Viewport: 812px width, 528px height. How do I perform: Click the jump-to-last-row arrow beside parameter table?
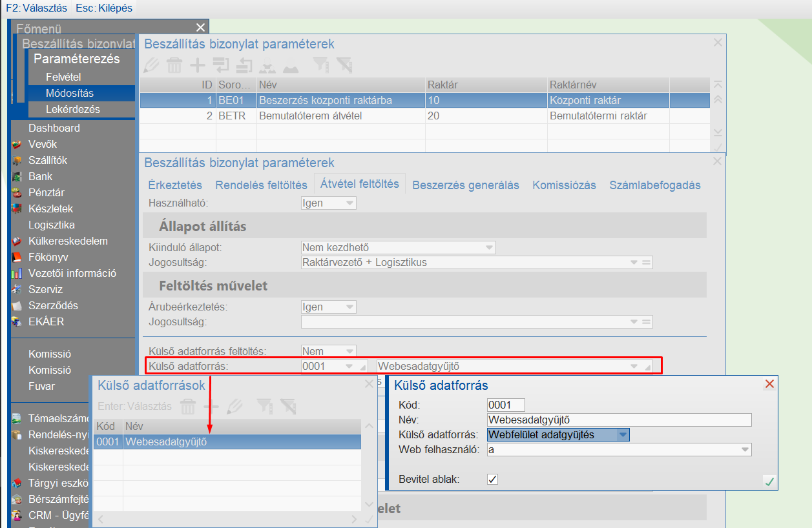(717, 132)
